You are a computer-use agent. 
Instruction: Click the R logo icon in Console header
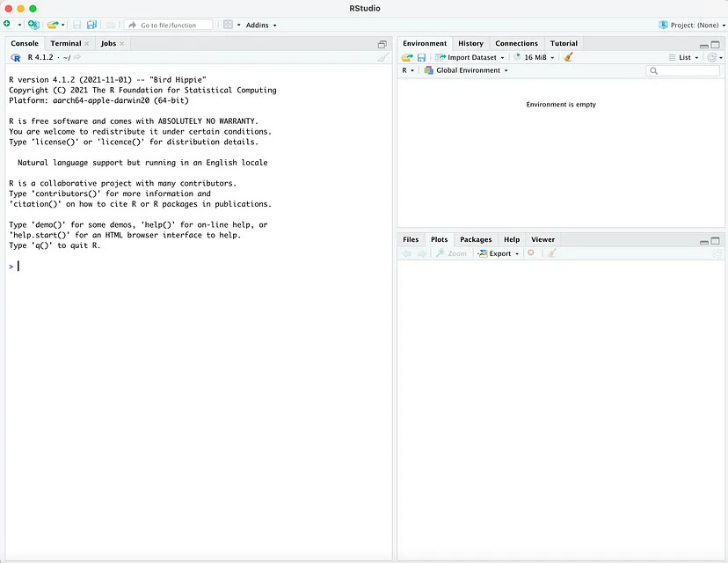coord(16,57)
